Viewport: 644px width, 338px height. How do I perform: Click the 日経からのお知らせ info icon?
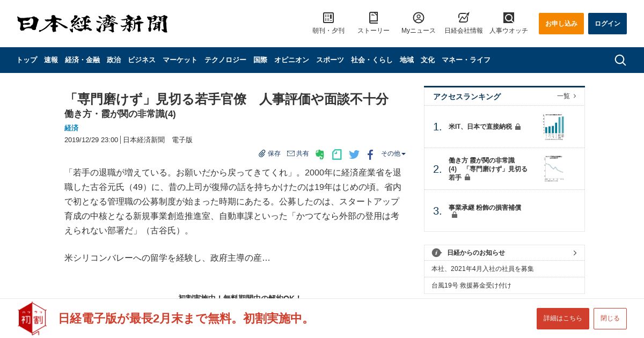pyautogui.click(x=436, y=253)
